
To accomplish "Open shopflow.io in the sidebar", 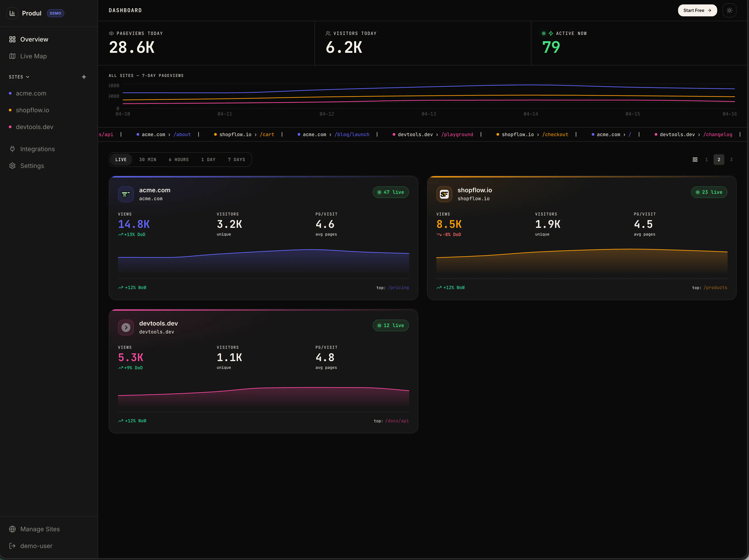I will click(x=32, y=110).
